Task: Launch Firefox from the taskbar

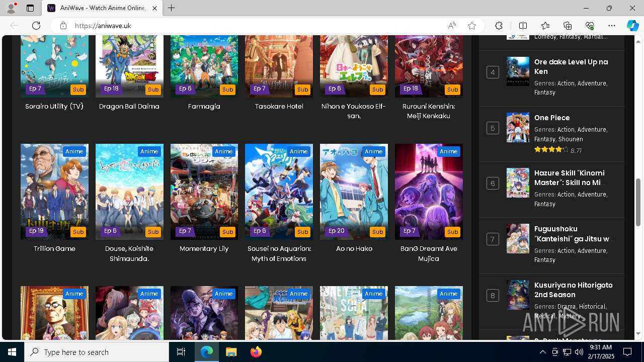Action: click(x=256, y=352)
